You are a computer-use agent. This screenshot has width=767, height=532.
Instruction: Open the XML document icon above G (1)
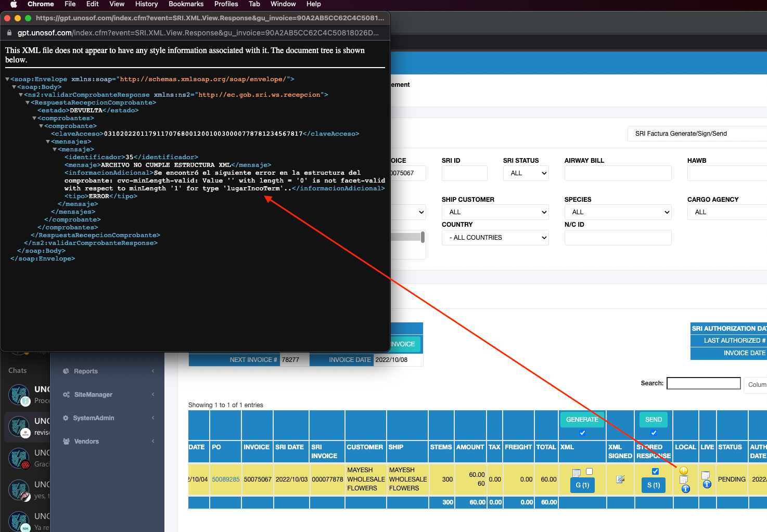click(x=577, y=473)
